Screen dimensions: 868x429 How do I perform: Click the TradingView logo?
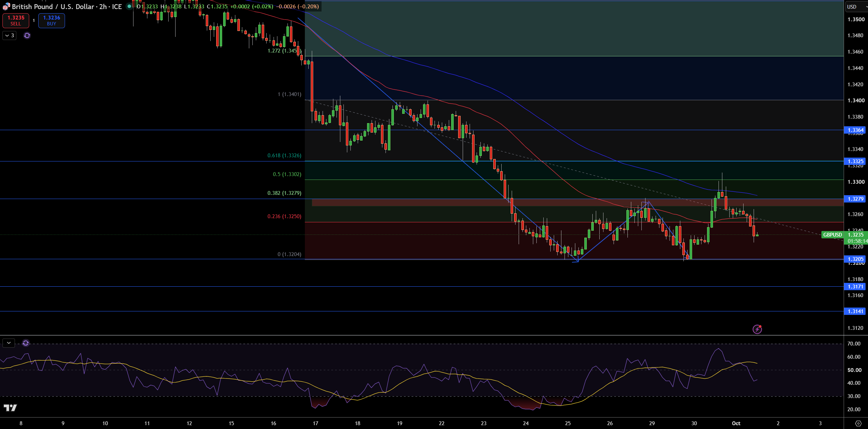pyautogui.click(x=10, y=408)
